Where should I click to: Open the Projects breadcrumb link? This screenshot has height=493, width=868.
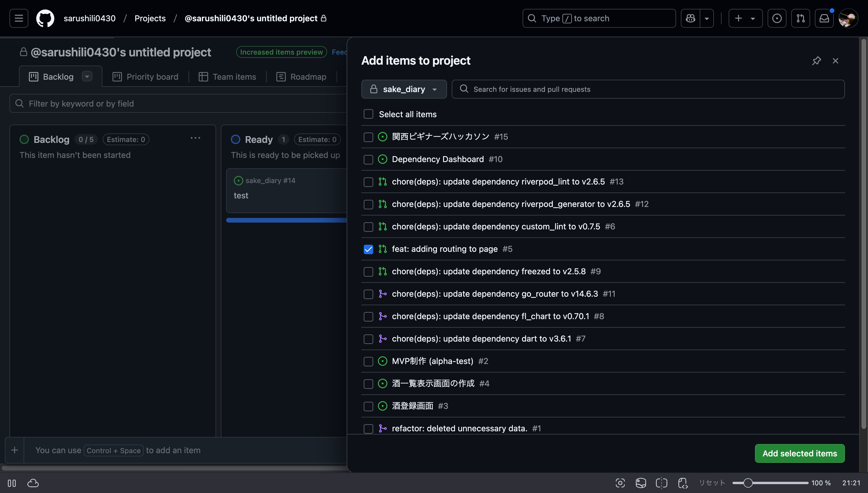tap(150, 18)
